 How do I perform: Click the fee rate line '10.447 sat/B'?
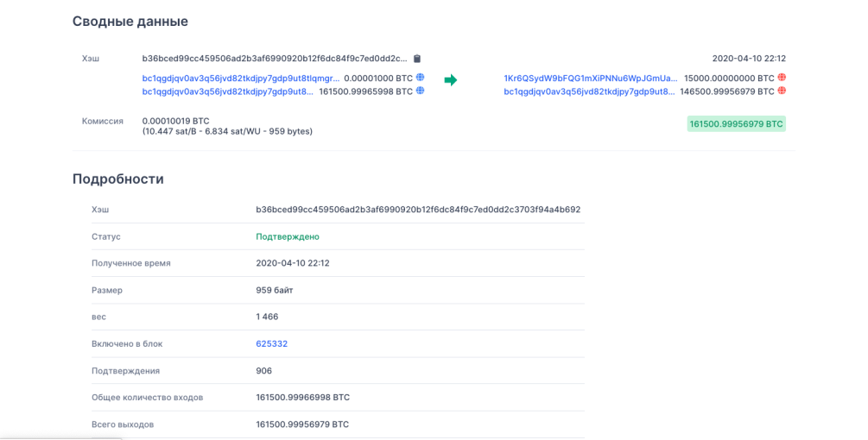(x=227, y=131)
